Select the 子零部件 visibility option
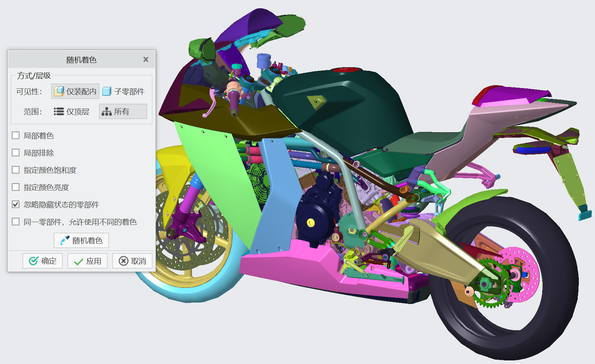 (x=124, y=92)
